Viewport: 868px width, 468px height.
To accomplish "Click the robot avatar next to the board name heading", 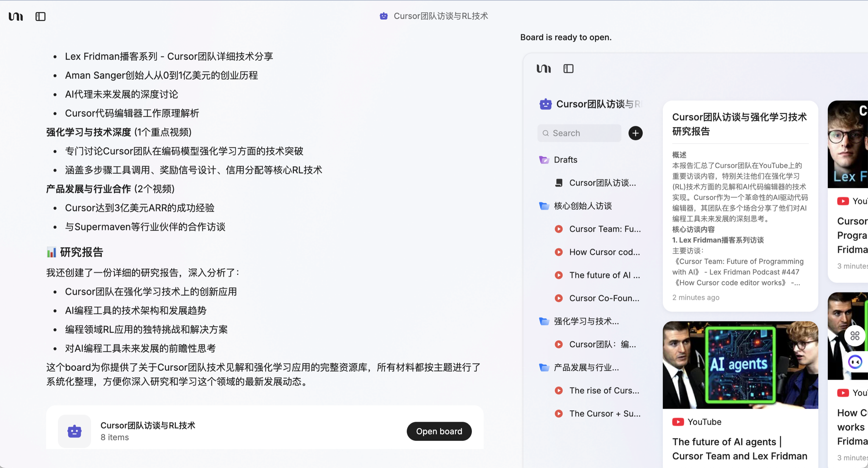I will [x=546, y=104].
